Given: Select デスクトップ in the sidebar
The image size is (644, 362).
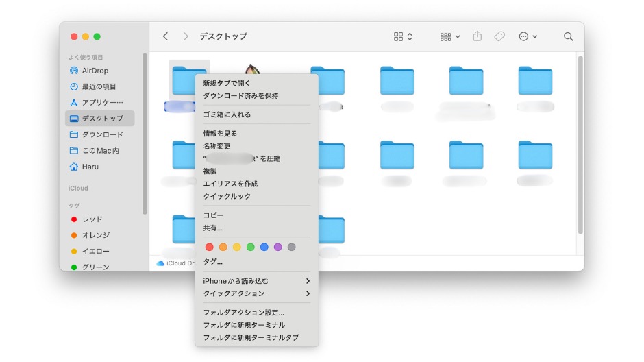Looking at the screenshot, I should [x=100, y=119].
